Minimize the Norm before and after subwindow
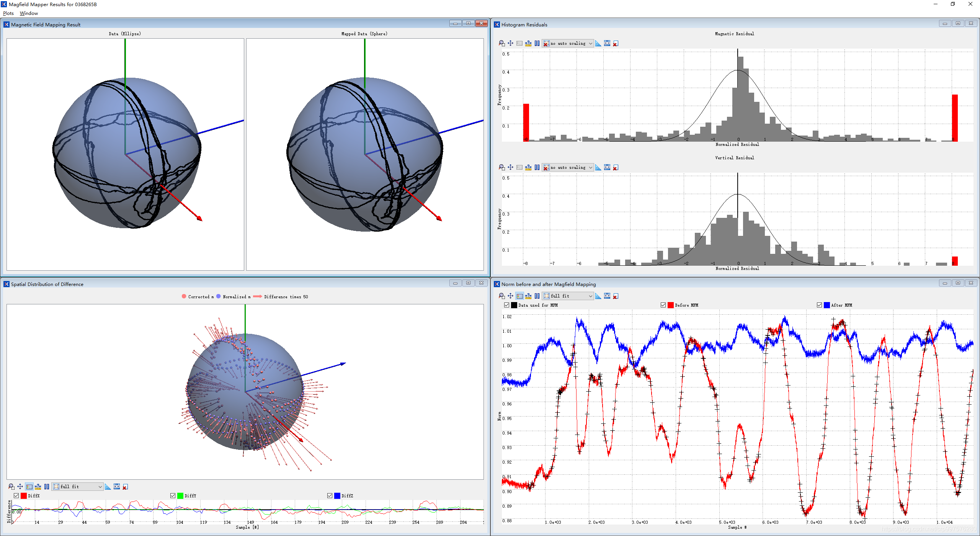980x536 pixels. (x=945, y=283)
